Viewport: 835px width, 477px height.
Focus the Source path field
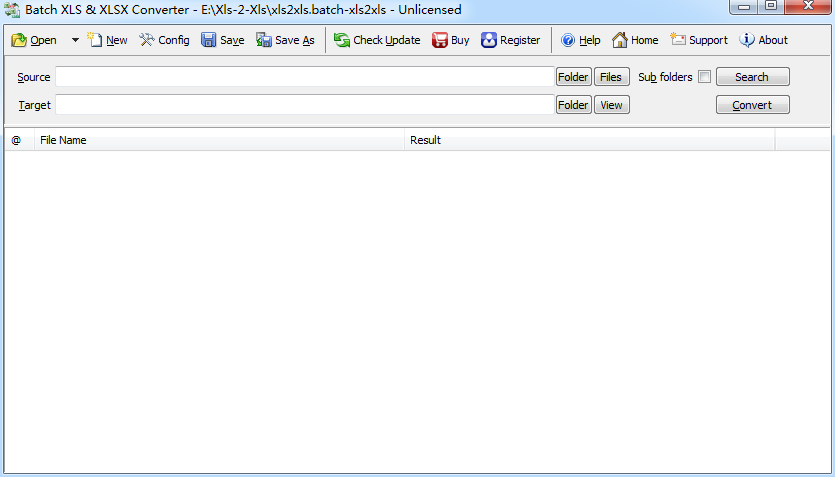pos(305,77)
